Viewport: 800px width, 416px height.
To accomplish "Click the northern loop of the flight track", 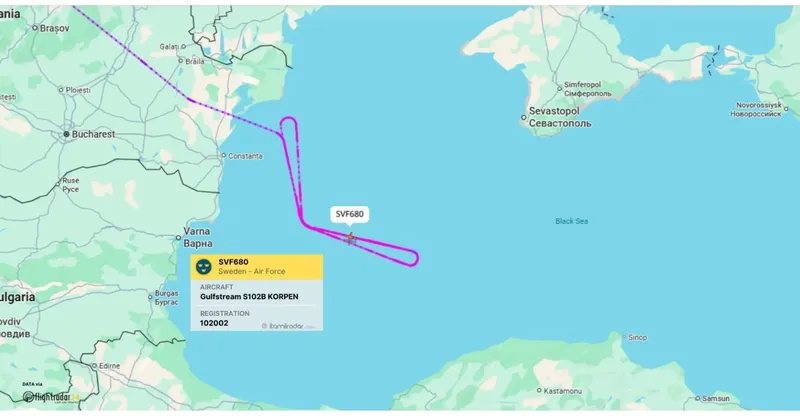I will [289, 123].
